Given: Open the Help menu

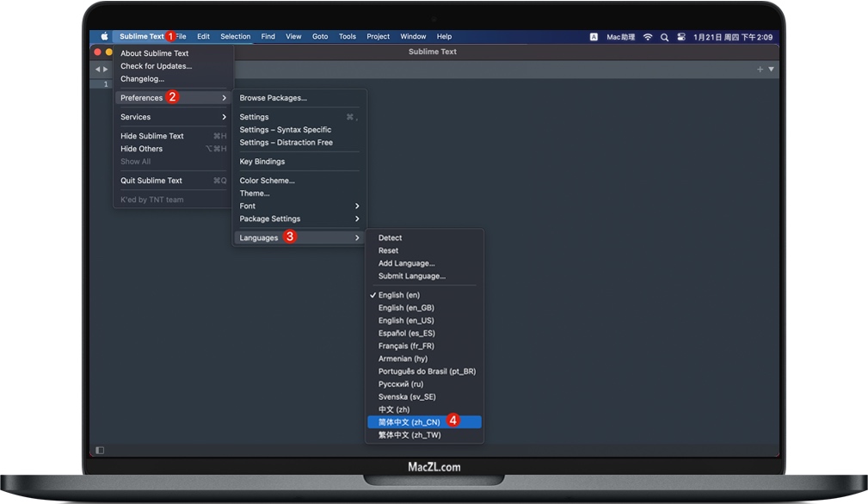Looking at the screenshot, I should (444, 36).
